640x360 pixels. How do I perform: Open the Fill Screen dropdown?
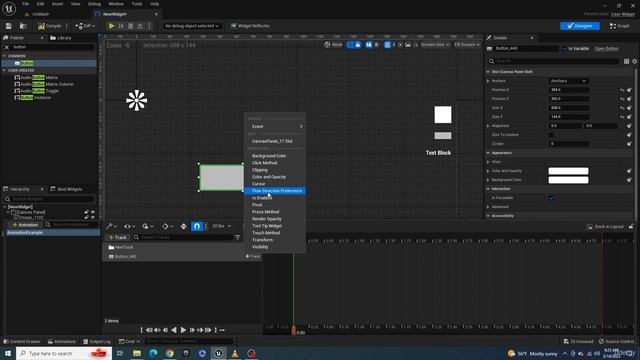point(467,44)
